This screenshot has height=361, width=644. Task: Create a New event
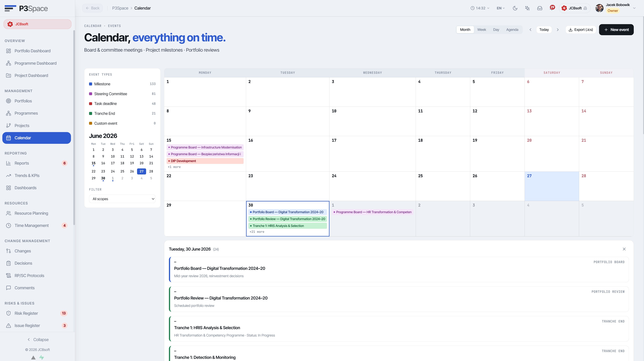tap(616, 29)
